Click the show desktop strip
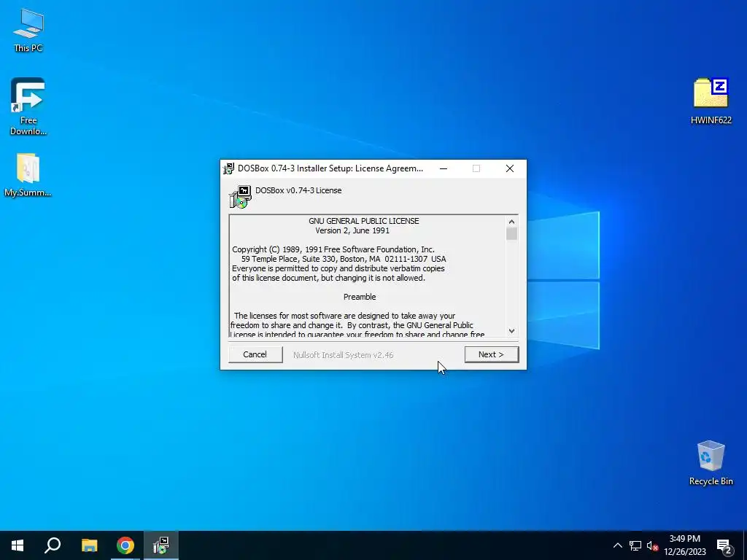This screenshot has height=560, width=747. (745, 545)
